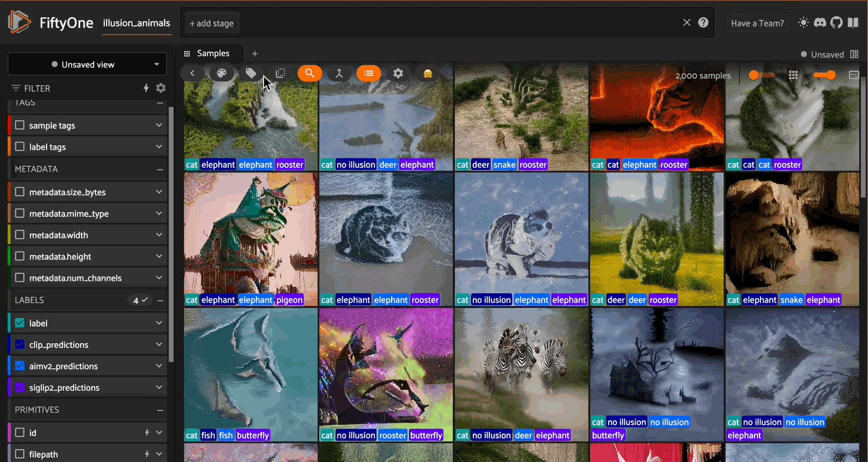This screenshot has height=462, width=868.
Task: Click the orange list icon in the grid toolbar
Action: 369,73
